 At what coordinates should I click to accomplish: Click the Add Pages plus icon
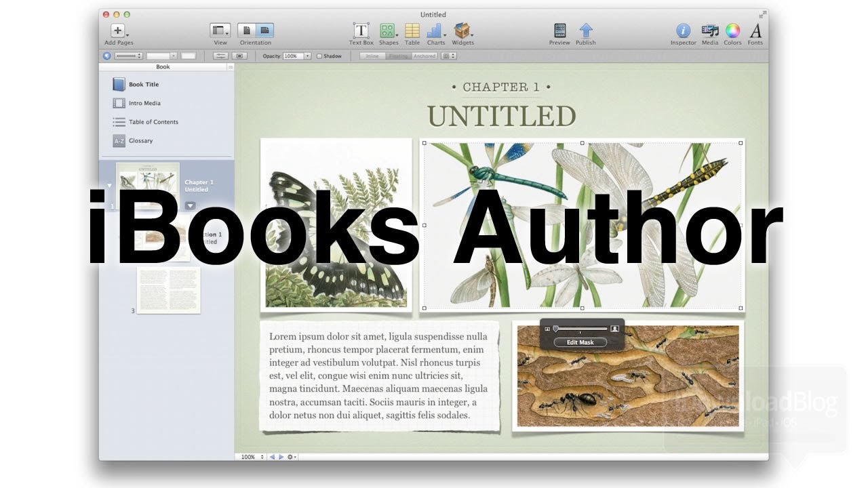[117, 30]
